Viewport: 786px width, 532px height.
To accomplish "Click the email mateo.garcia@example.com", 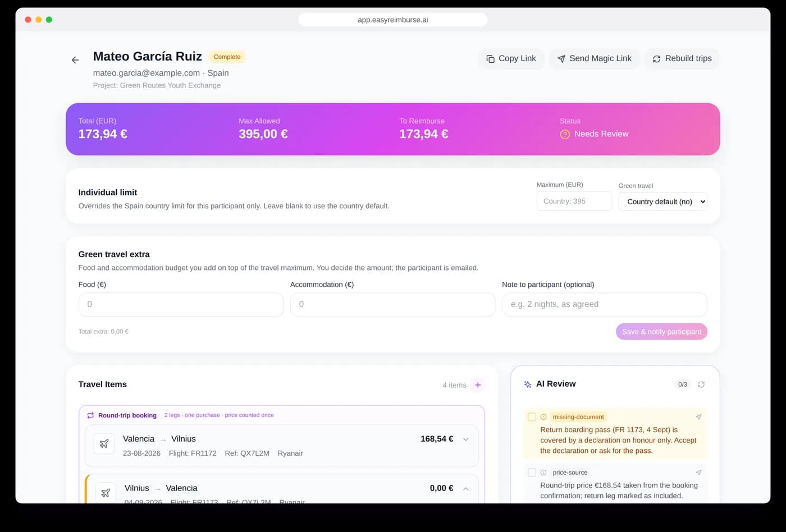I will pyautogui.click(x=147, y=73).
